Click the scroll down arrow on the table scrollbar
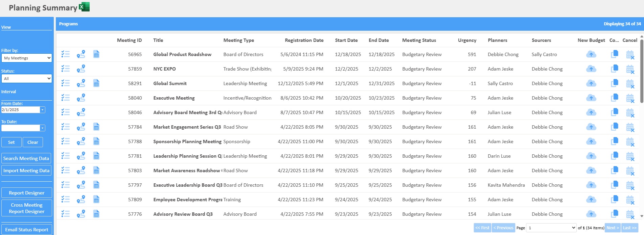The height and width of the screenshot is (235, 644). pyautogui.click(x=642, y=216)
